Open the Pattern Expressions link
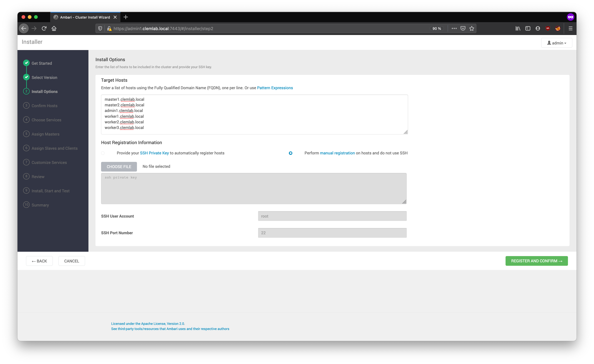 point(275,88)
